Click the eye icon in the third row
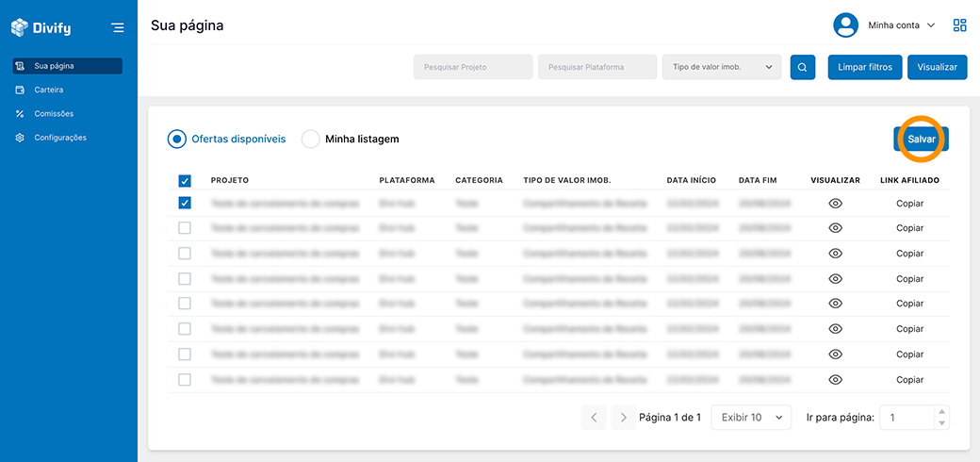The width and height of the screenshot is (980, 462). 835,254
